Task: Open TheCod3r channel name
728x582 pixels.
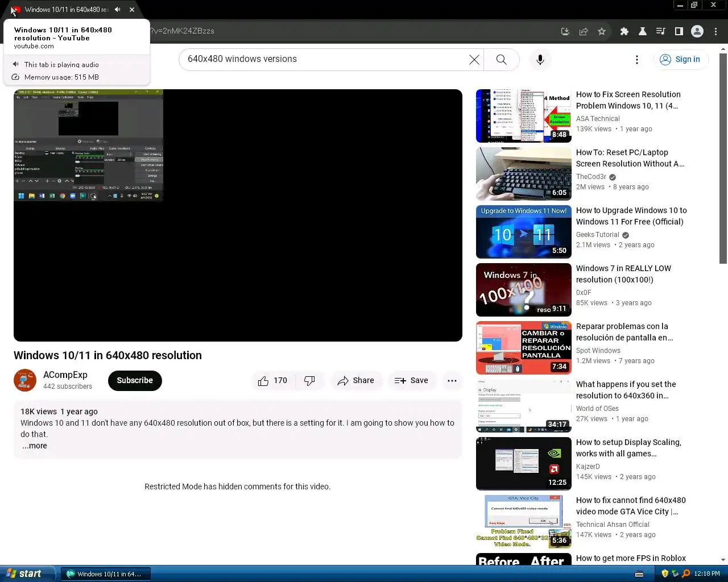Action: pos(591,177)
